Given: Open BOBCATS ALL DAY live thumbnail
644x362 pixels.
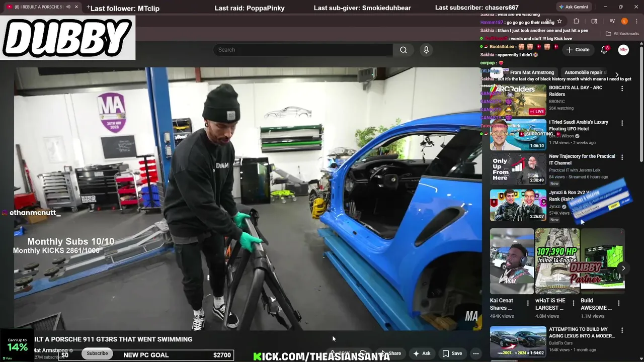Looking at the screenshot, I should tap(518, 100).
